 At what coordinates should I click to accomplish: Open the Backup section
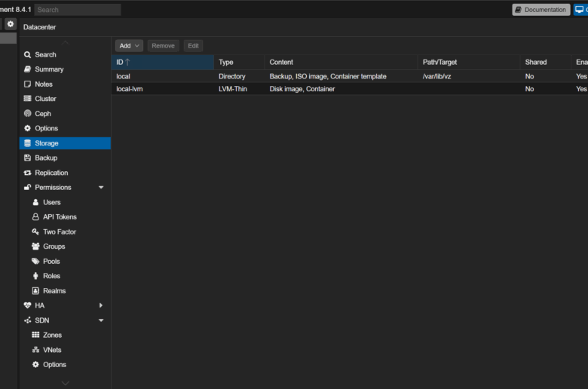pyautogui.click(x=65, y=158)
